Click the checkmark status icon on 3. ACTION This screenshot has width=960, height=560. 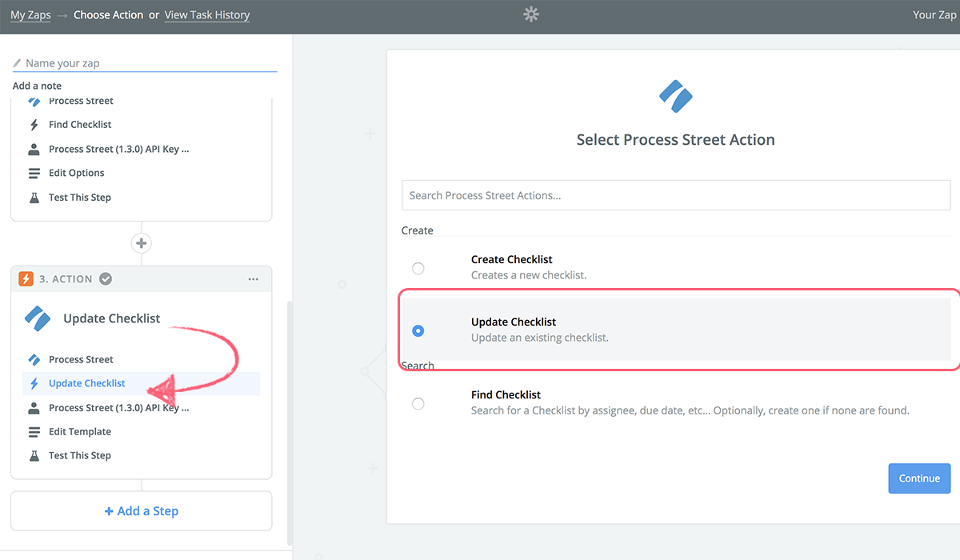click(x=106, y=278)
